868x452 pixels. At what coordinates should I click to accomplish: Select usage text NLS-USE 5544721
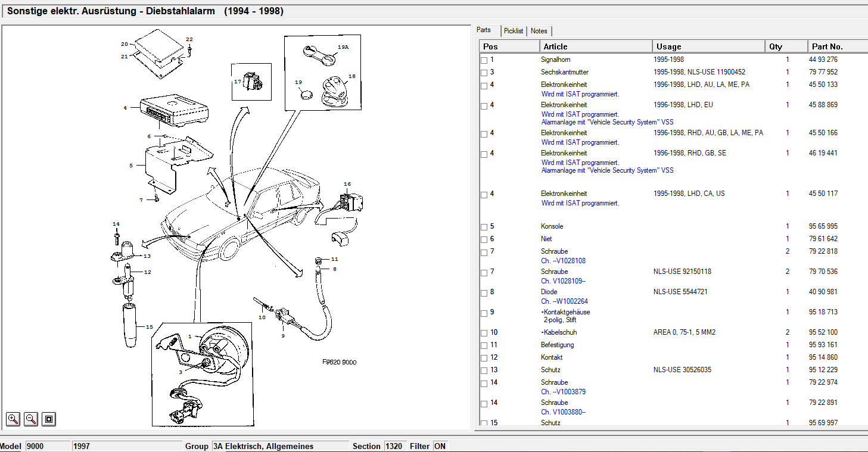pyautogui.click(x=680, y=292)
